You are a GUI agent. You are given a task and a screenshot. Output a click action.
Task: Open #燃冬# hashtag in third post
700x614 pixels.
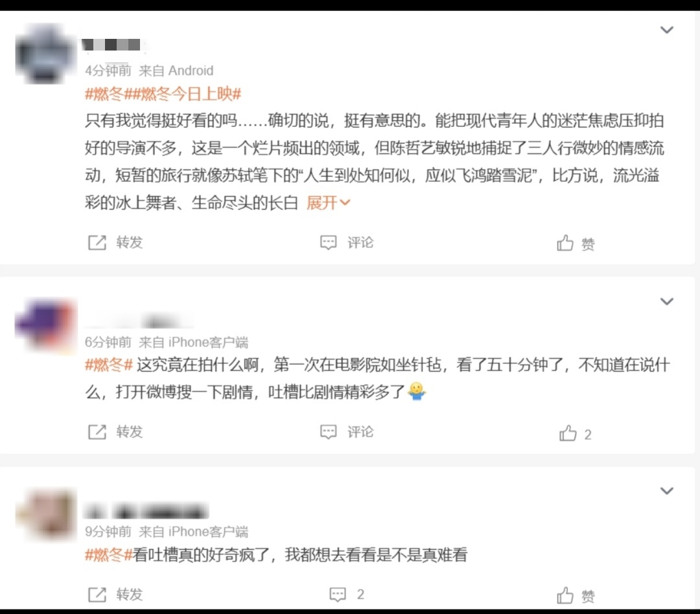tap(109, 554)
